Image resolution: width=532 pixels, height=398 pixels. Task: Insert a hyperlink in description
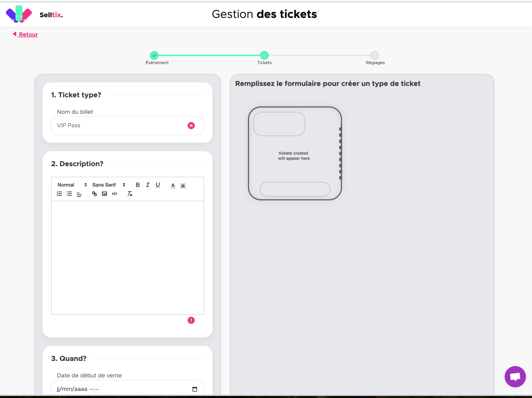click(95, 194)
